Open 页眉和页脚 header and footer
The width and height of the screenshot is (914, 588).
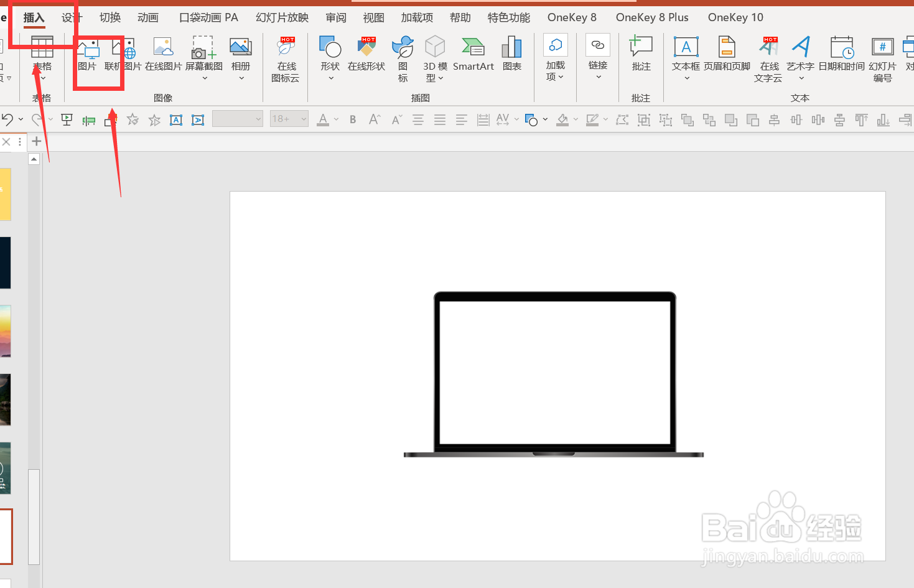click(x=727, y=55)
